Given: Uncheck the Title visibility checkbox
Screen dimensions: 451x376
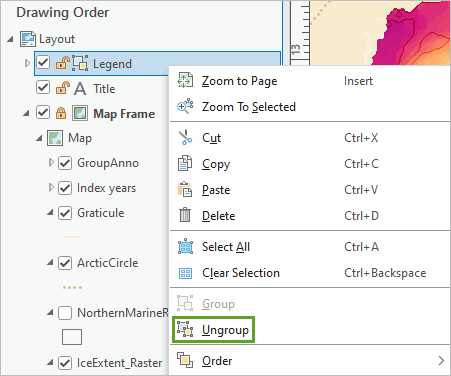Looking at the screenshot, I should (43, 88).
